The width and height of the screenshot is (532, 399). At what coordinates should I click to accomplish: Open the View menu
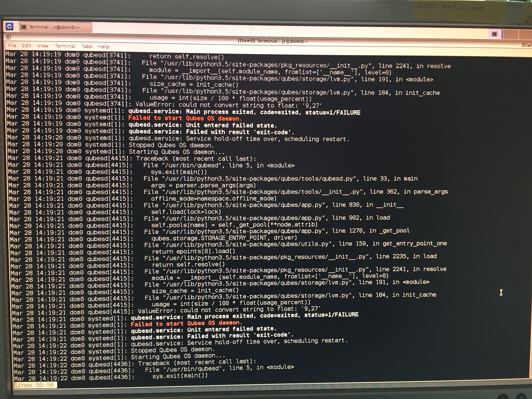tap(43, 46)
